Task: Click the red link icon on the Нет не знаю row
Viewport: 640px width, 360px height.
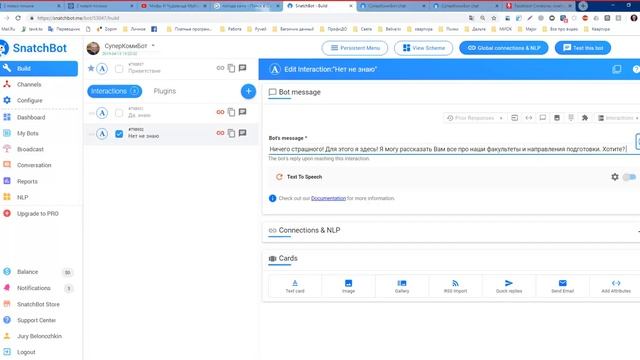Action: click(x=220, y=133)
